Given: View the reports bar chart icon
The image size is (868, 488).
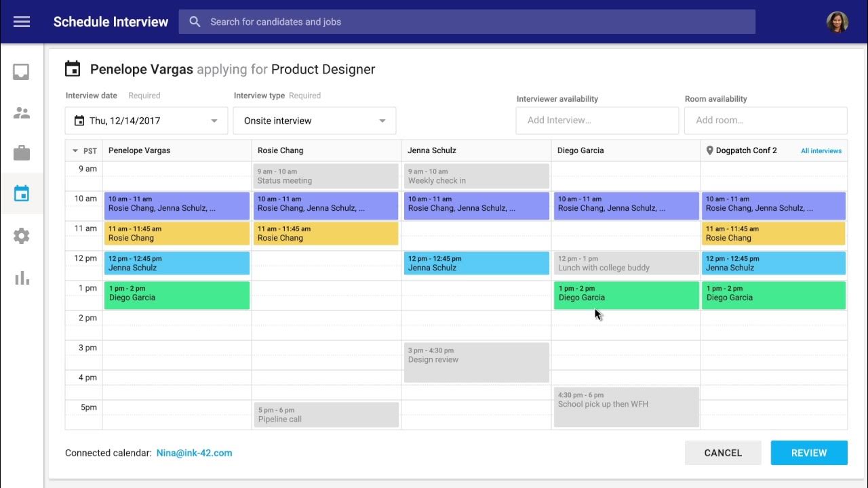Looking at the screenshot, I should tap(22, 278).
